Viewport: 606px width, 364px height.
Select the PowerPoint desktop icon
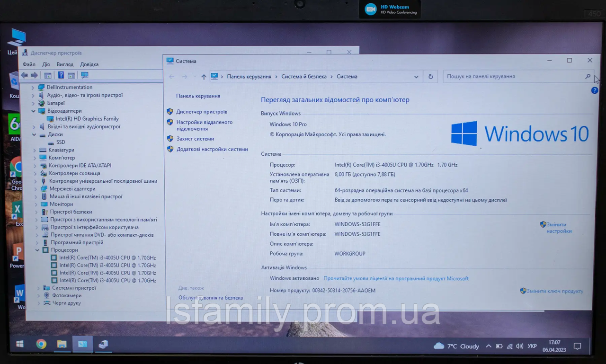(17, 256)
